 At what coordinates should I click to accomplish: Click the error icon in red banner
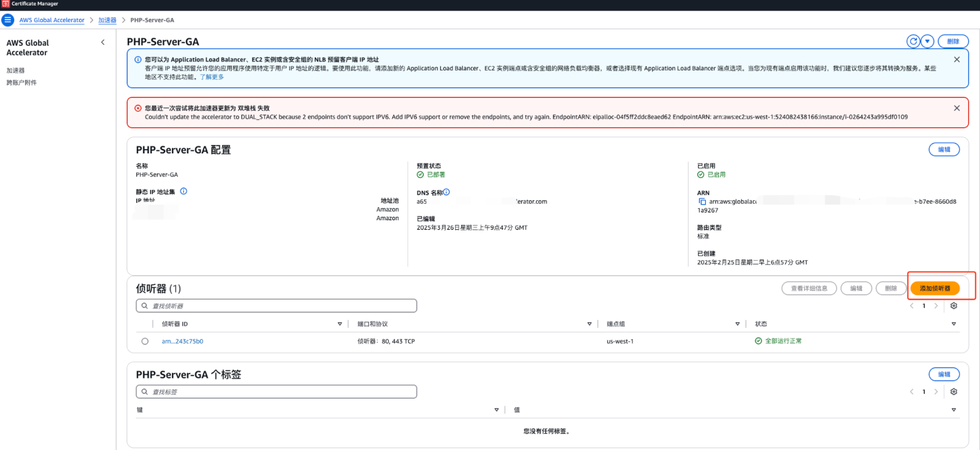[138, 108]
